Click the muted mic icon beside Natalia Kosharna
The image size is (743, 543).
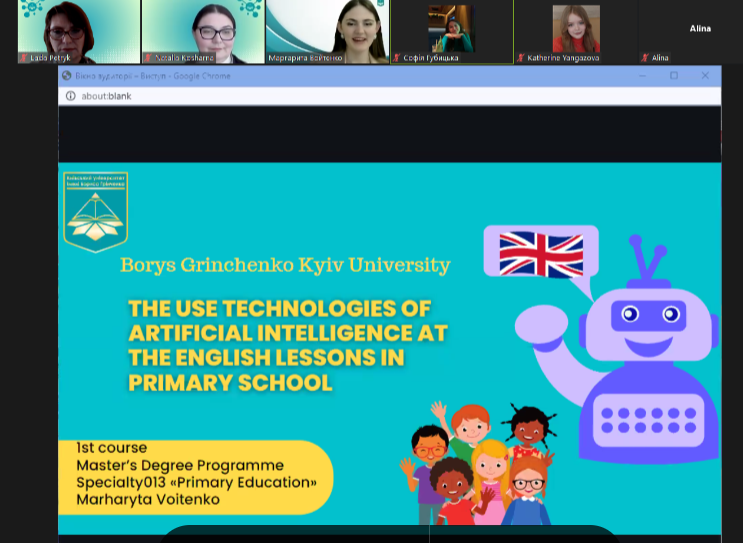148,58
